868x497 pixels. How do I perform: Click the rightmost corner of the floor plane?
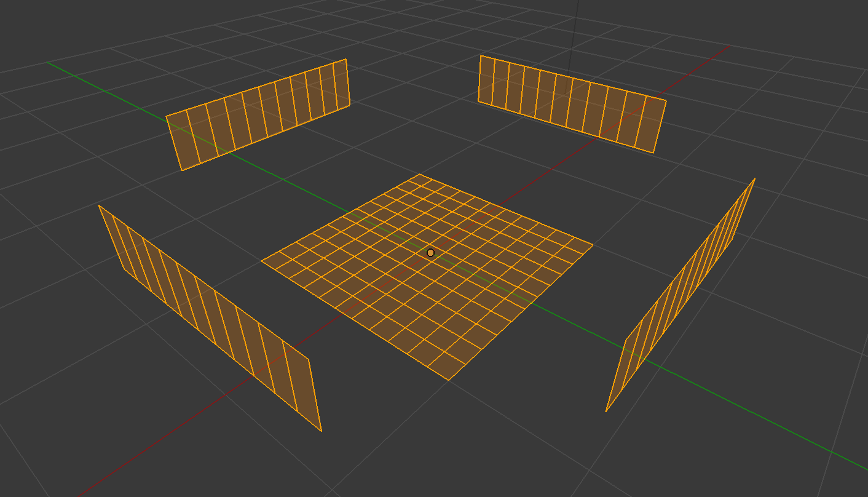(593, 245)
